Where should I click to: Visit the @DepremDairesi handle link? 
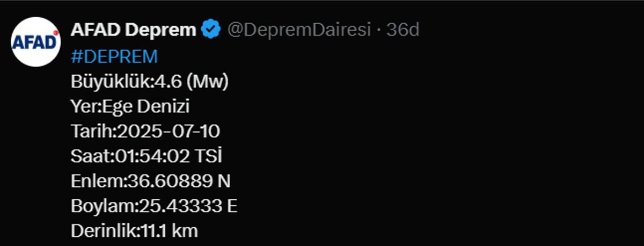pos(299,30)
